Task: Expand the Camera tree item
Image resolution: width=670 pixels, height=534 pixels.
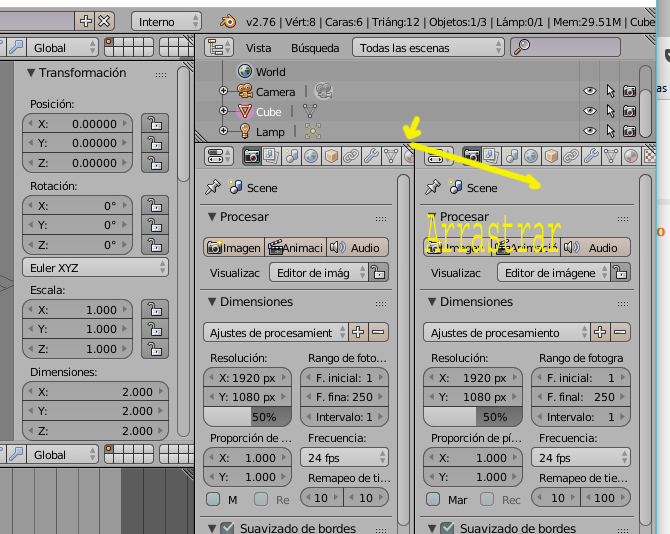Action: [x=223, y=91]
